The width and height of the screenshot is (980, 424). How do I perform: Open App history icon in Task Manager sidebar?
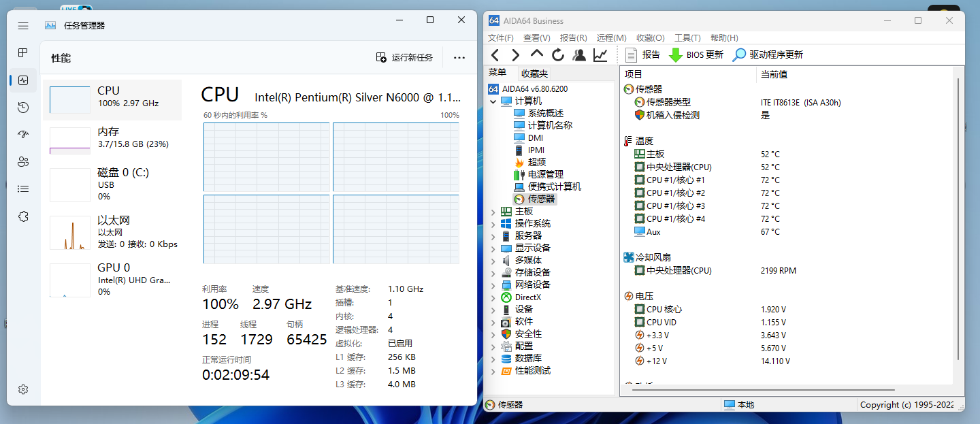point(23,107)
